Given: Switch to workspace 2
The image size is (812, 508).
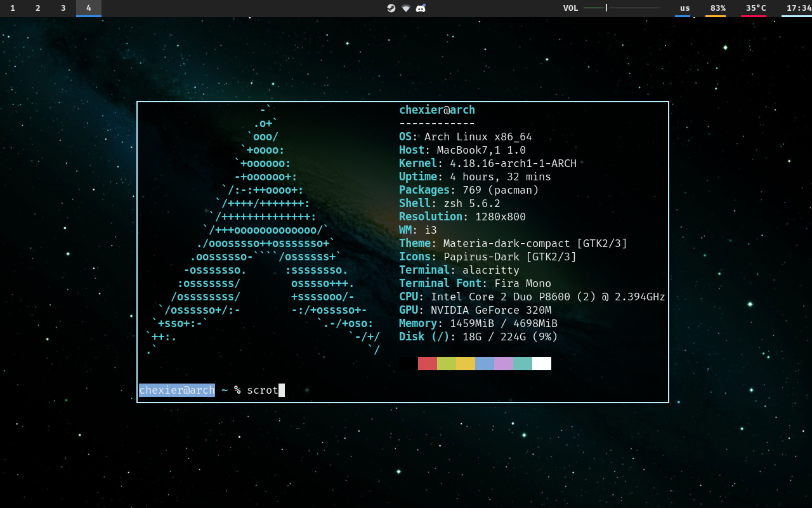Looking at the screenshot, I should (x=38, y=8).
